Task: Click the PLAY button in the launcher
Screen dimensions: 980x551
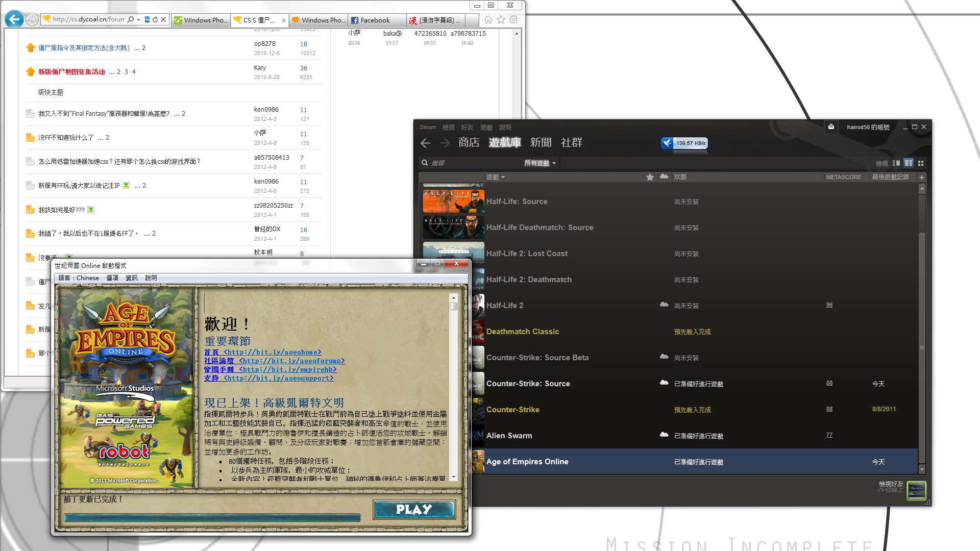Action: pyautogui.click(x=414, y=509)
